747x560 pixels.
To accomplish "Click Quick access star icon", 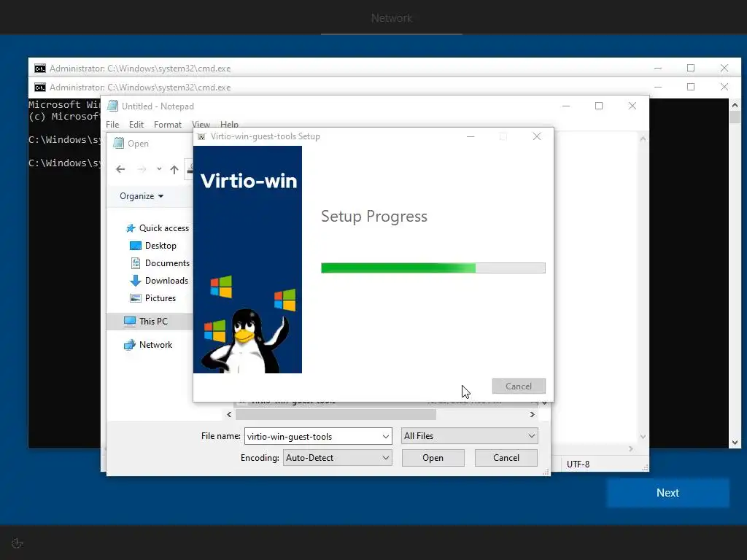I will 131,228.
